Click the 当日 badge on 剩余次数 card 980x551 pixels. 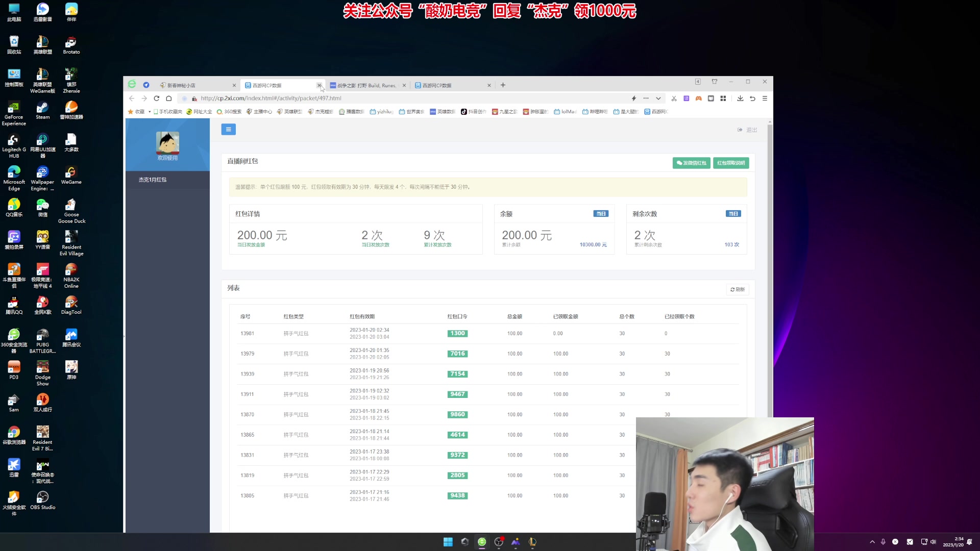pos(733,214)
